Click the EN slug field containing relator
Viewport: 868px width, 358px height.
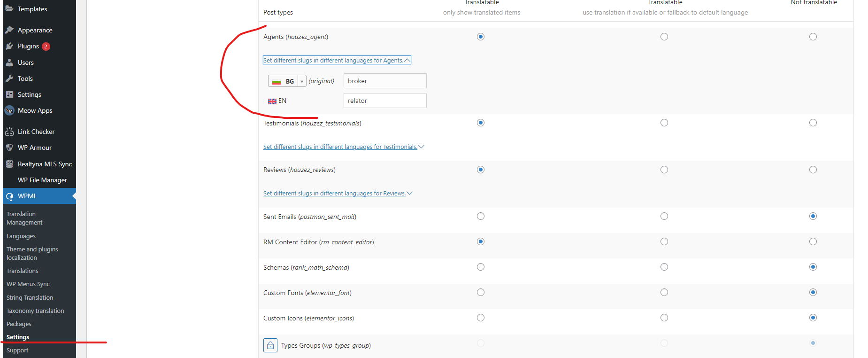click(x=385, y=101)
